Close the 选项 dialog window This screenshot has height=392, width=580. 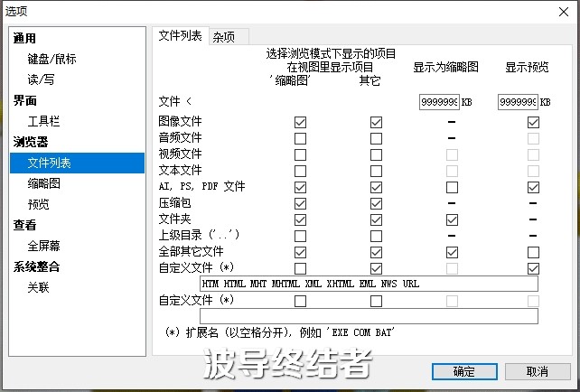click(564, 12)
